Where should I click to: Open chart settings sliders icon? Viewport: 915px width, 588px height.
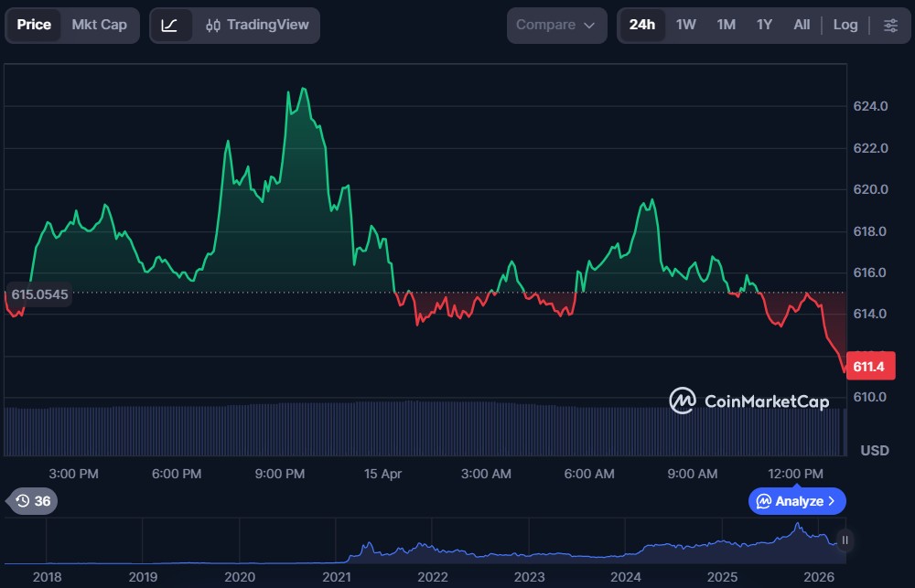890,25
